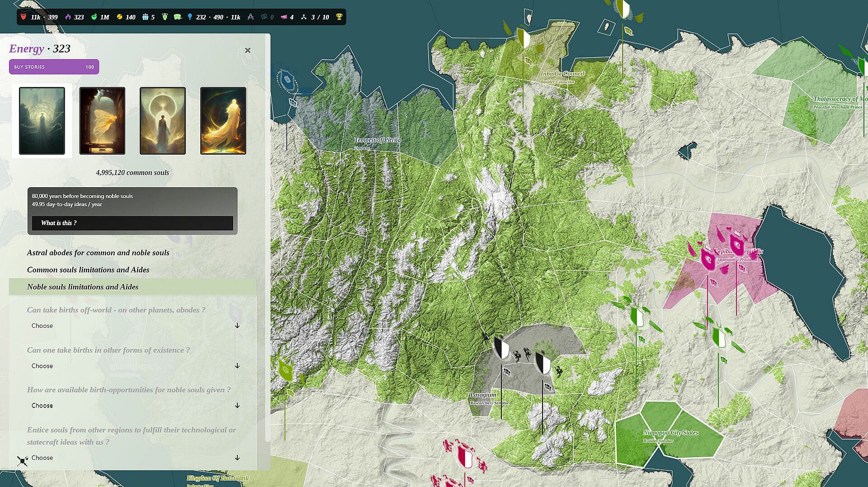Click the purple flame energy icon
Viewport: 868px width, 487px height.
[68, 17]
